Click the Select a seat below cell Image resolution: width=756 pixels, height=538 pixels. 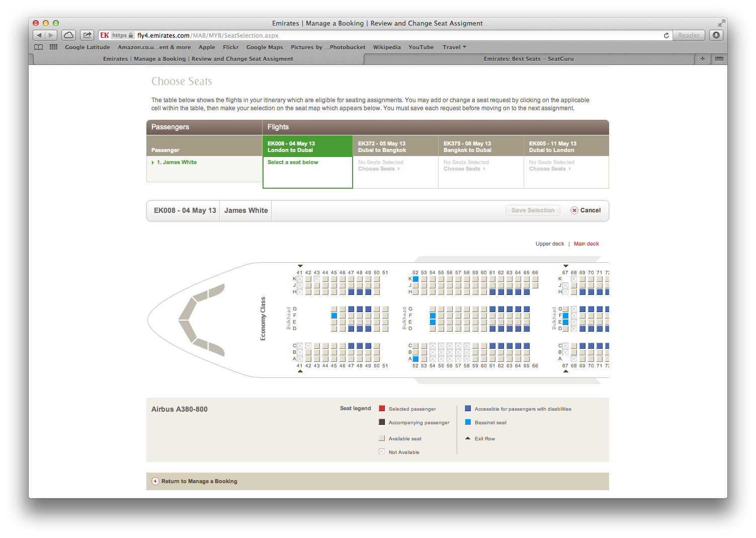click(x=307, y=172)
